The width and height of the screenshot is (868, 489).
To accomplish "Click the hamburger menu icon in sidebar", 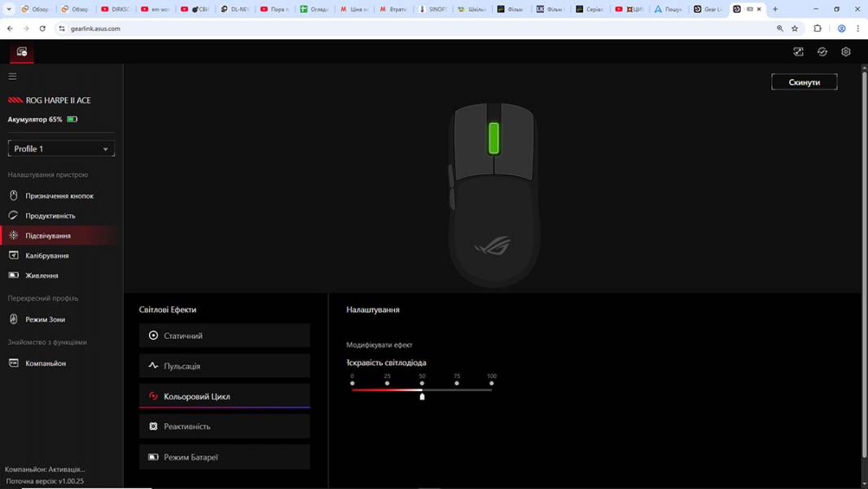I will tap(12, 77).
